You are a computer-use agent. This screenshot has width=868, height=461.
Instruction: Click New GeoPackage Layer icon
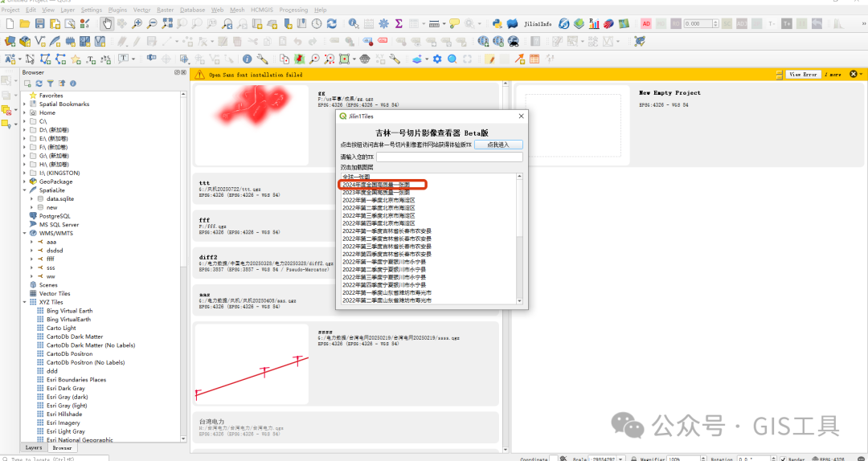tap(25, 42)
